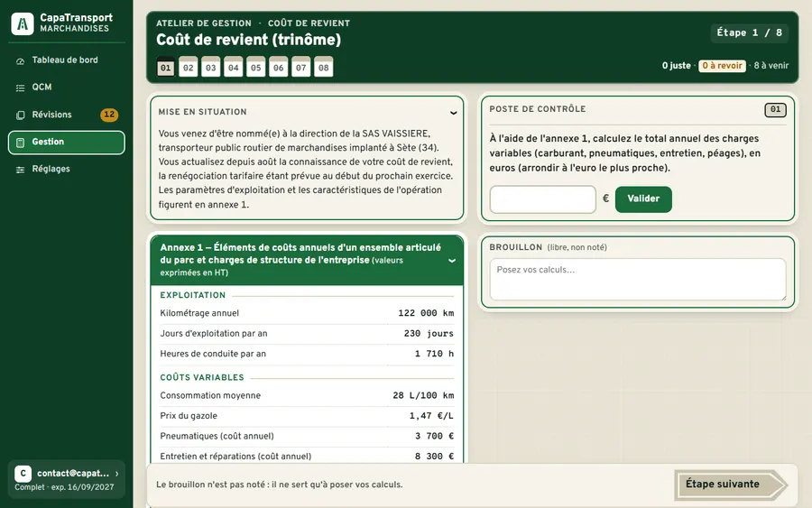Click the answer input field in euros
Image resolution: width=812 pixels, height=508 pixels.
(x=543, y=199)
